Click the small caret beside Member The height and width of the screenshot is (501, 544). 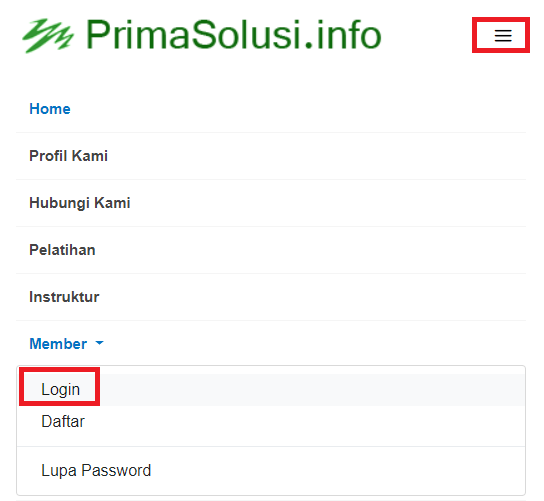(x=99, y=343)
